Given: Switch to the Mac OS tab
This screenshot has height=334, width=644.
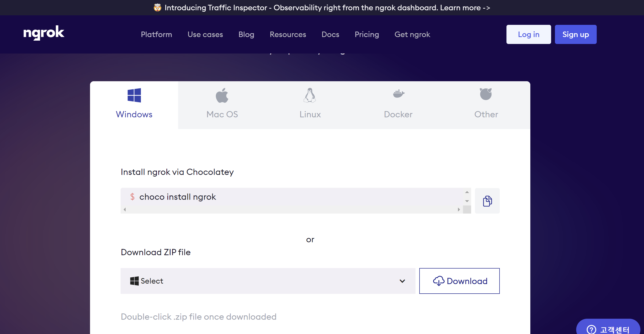Looking at the screenshot, I should (222, 105).
